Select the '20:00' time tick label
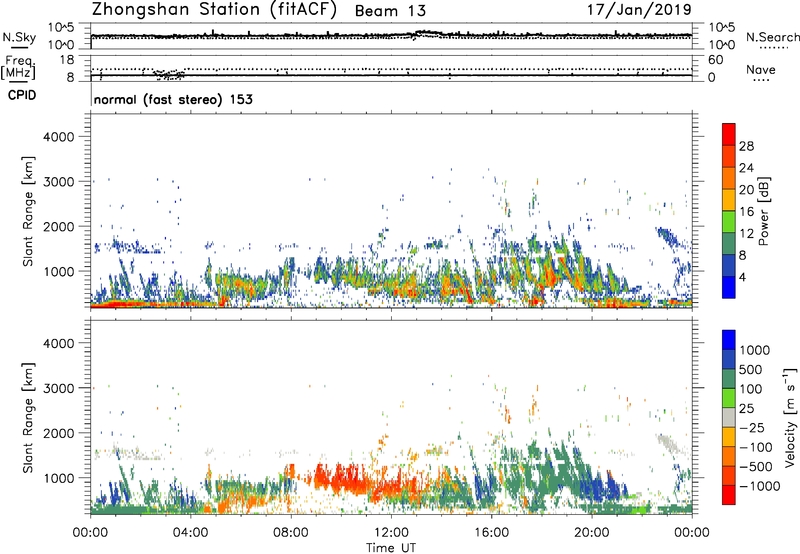 pyautogui.click(x=591, y=533)
